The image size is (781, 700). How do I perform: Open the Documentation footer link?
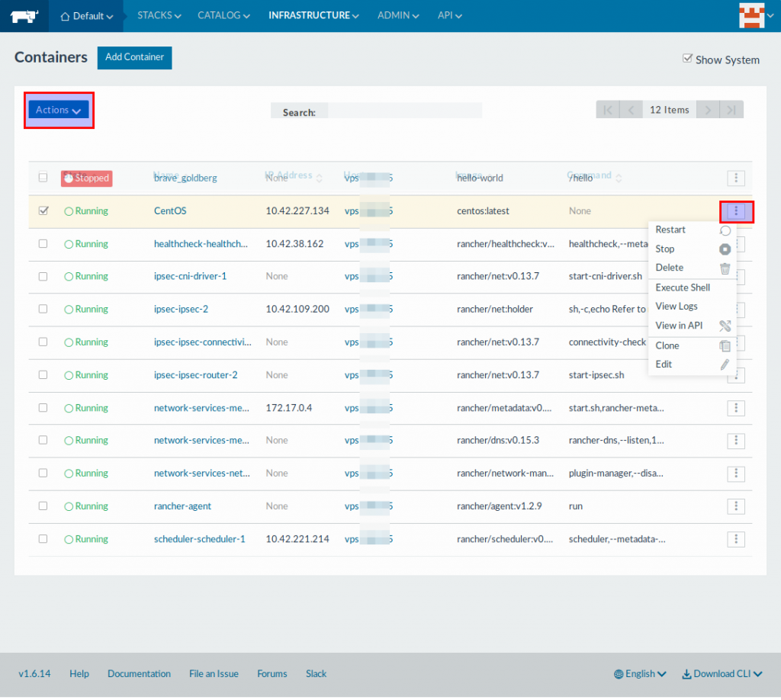[139, 673]
